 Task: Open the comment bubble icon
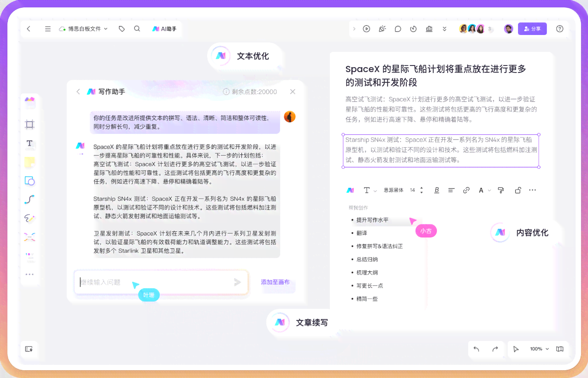coord(398,29)
